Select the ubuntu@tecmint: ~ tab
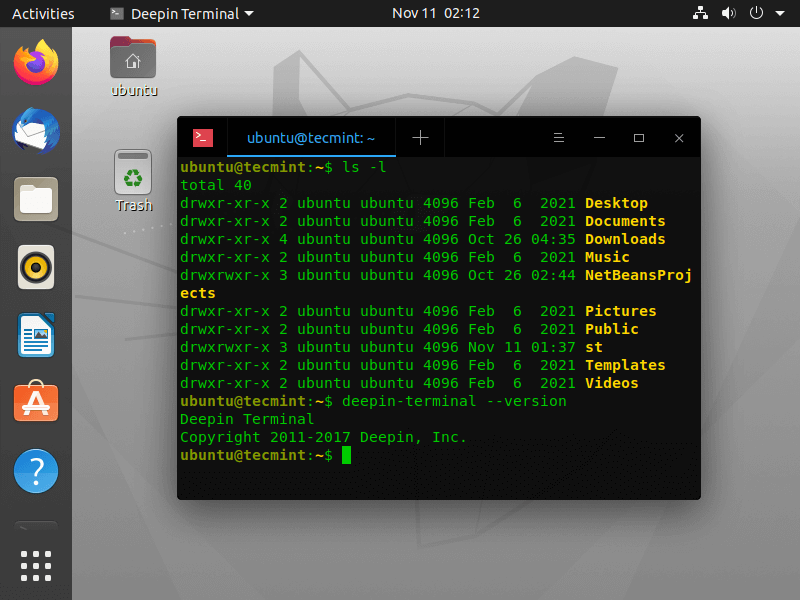 (311, 138)
